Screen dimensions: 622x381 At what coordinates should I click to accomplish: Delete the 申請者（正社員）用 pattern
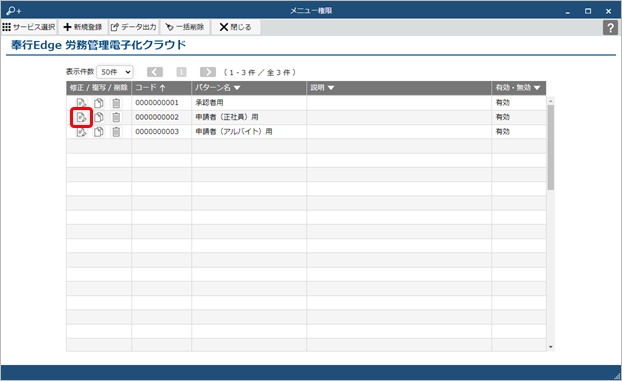coord(116,117)
